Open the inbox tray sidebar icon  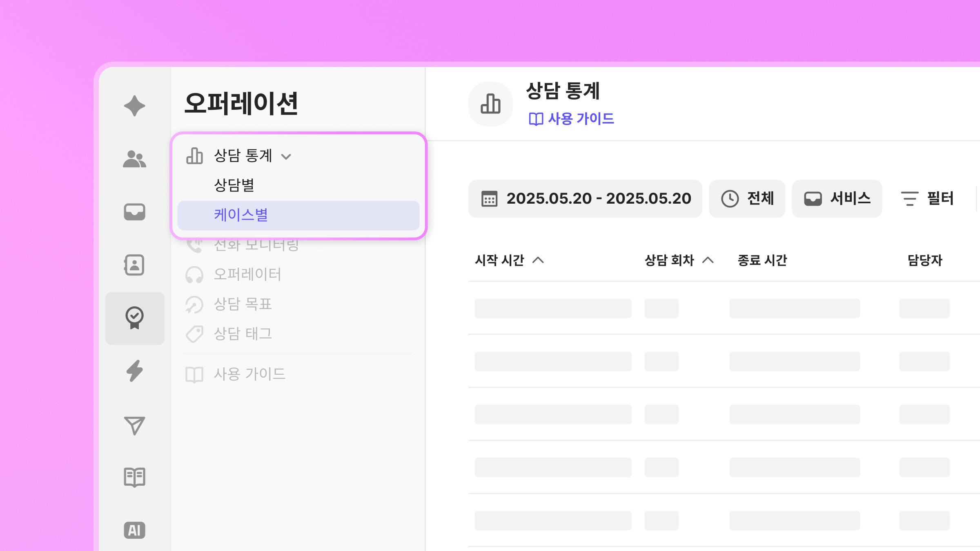[x=134, y=212]
